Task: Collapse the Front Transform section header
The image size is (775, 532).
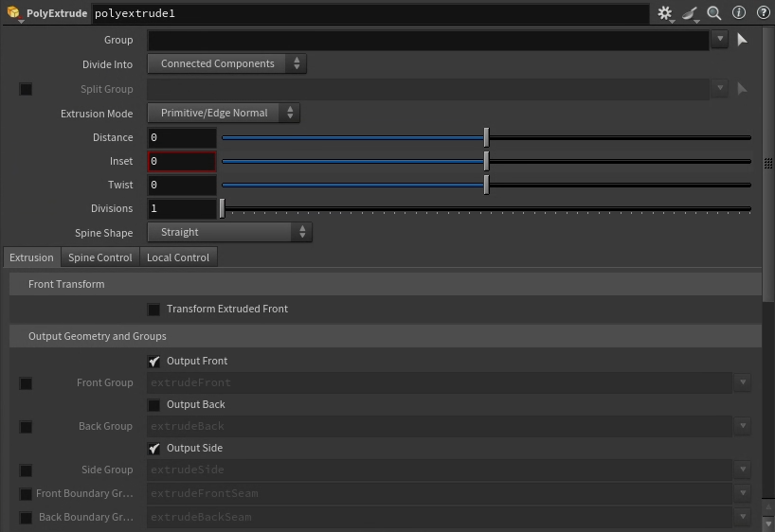Action: coord(386,284)
